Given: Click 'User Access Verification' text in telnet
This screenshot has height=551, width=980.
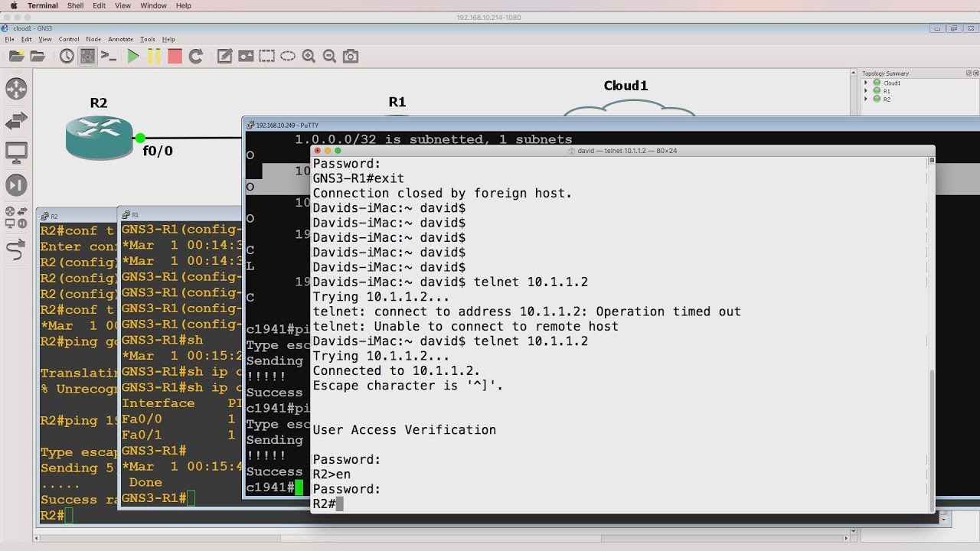Looking at the screenshot, I should point(404,430).
